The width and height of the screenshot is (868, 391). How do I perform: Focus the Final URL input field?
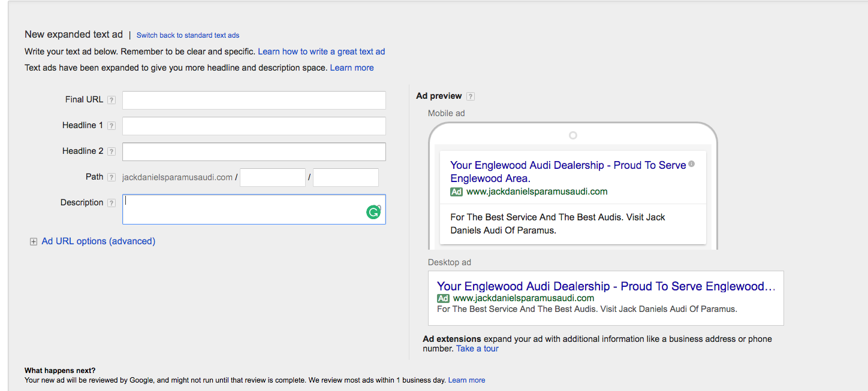[254, 100]
